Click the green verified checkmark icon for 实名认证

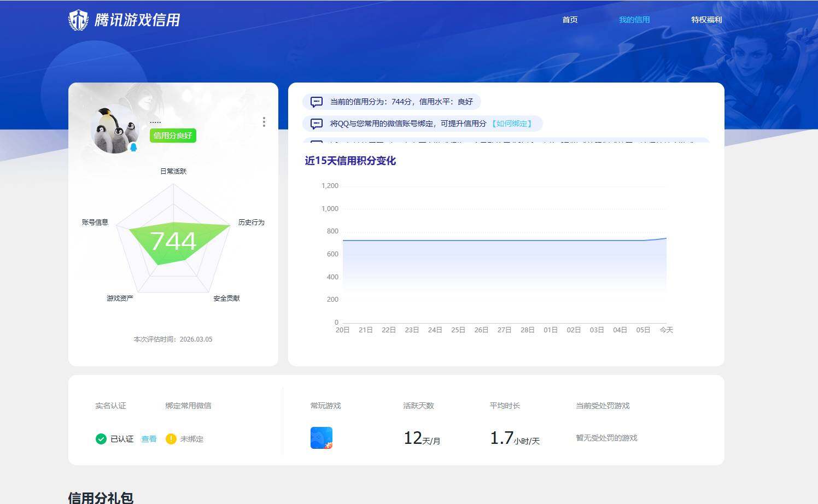click(101, 438)
